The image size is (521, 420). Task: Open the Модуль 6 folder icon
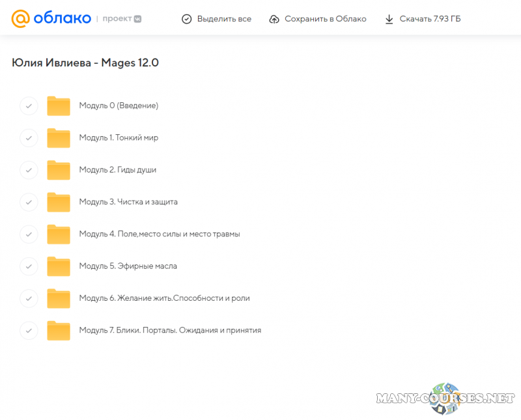(x=59, y=298)
